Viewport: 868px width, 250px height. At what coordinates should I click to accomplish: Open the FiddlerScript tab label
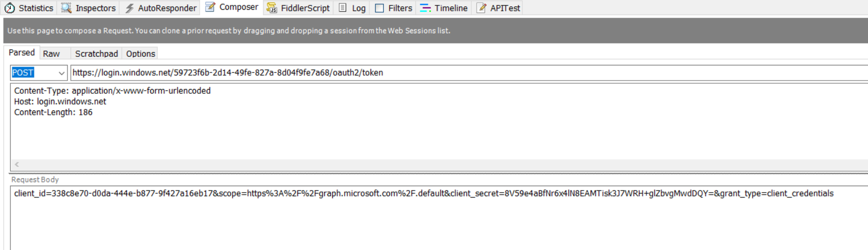click(x=305, y=8)
